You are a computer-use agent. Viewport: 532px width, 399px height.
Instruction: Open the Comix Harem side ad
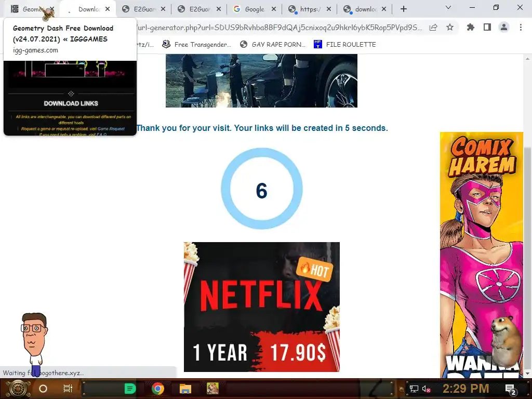(x=482, y=255)
